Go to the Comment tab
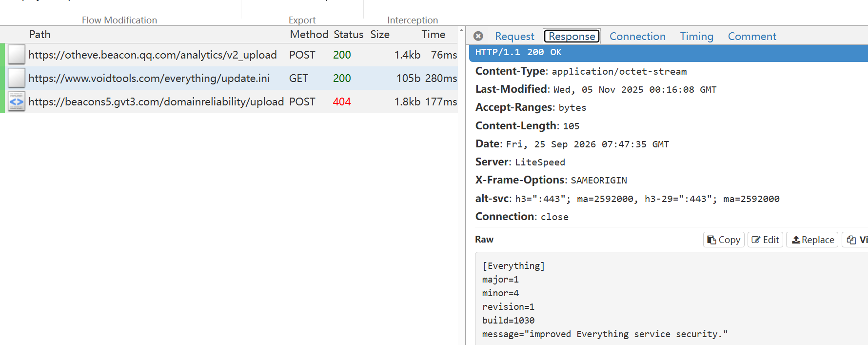868x345 pixels. 752,36
